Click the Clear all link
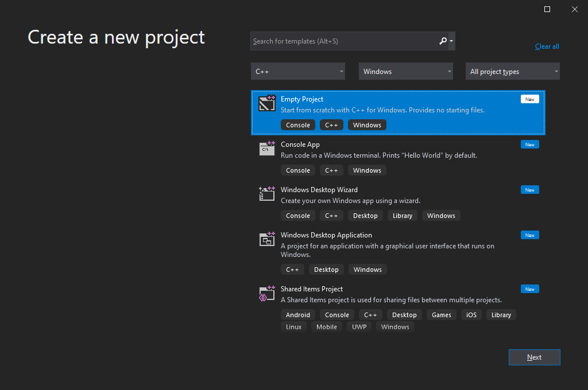588x390 pixels. click(x=547, y=46)
